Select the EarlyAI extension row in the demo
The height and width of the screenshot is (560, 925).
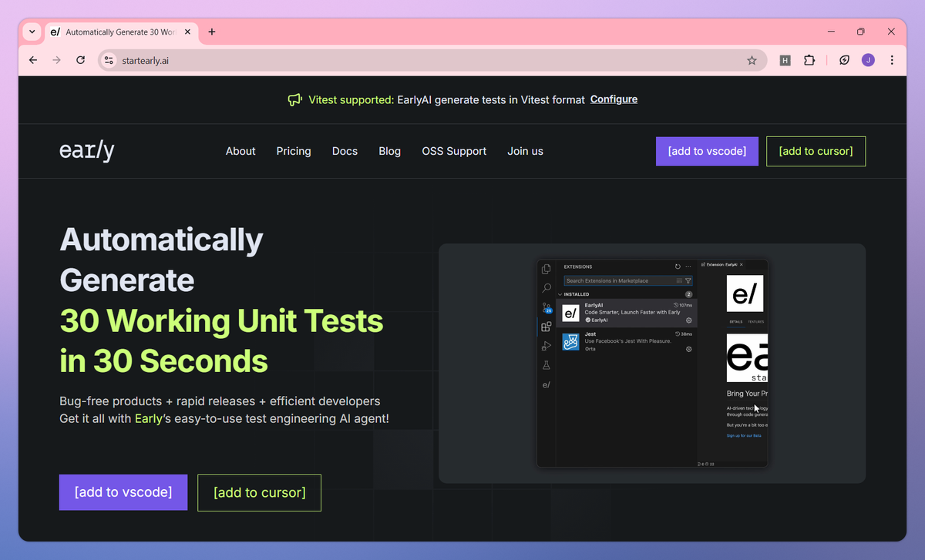click(627, 313)
